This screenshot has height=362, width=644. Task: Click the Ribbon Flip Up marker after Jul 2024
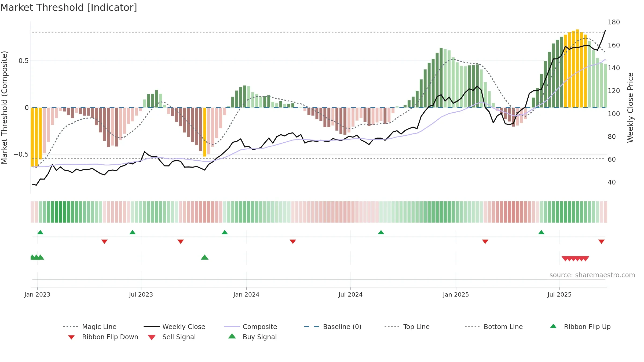[381, 232]
